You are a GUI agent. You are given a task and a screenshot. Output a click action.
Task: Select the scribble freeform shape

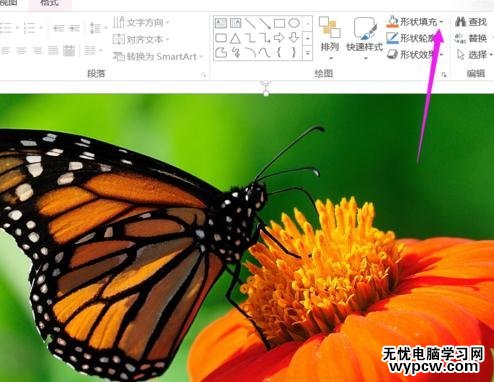235,52
